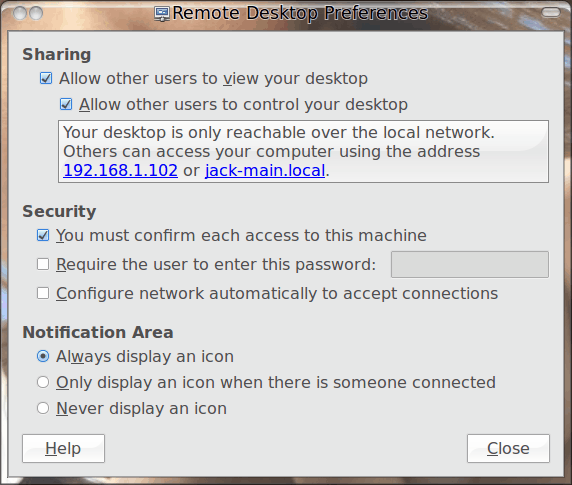572x485 pixels.
Task: Click the desktop reachable info text box
Action: (304, 151)
